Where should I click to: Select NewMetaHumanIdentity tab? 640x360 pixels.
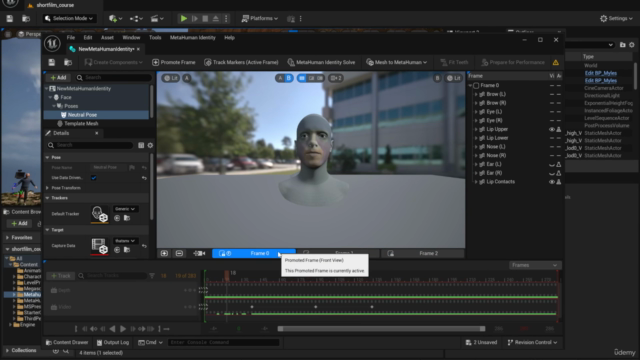point(105,49)
